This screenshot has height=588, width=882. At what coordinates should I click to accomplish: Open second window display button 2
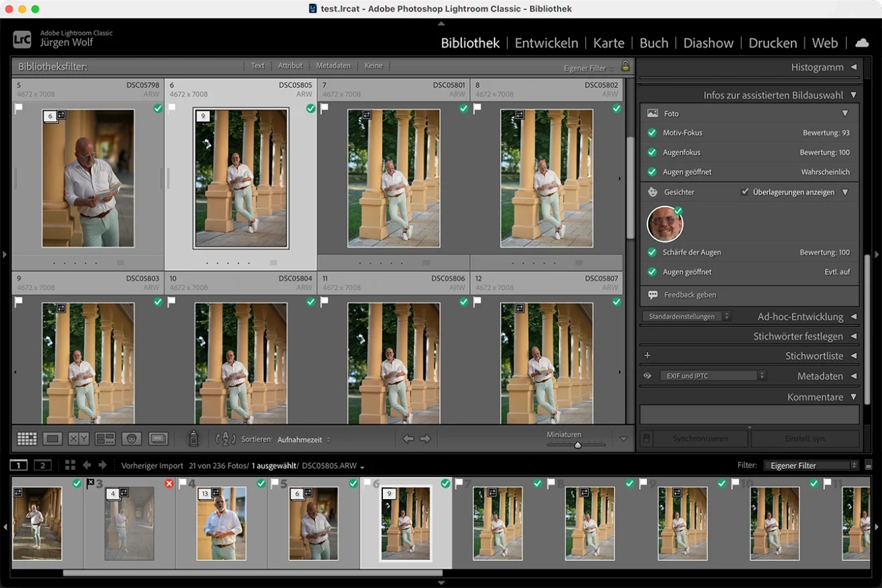tap(43, 465)
